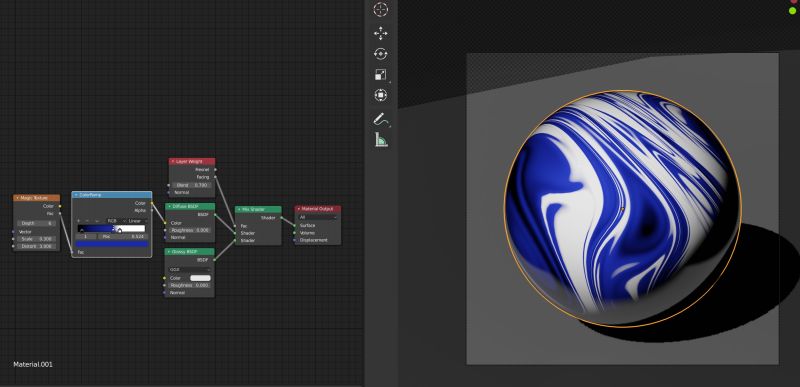Select the white ColorRamp stop handle
Screen dimensions: 800x387
pyautogui.click(x=119, y=230)
